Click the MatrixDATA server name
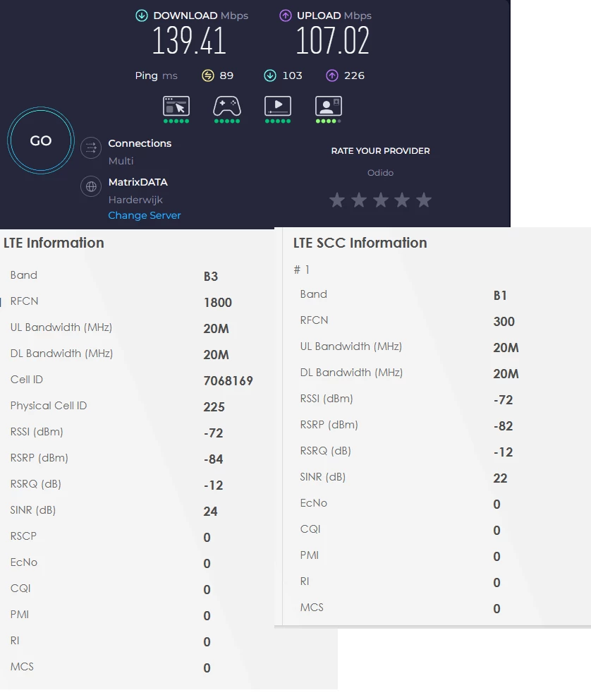 coord(138,182)
